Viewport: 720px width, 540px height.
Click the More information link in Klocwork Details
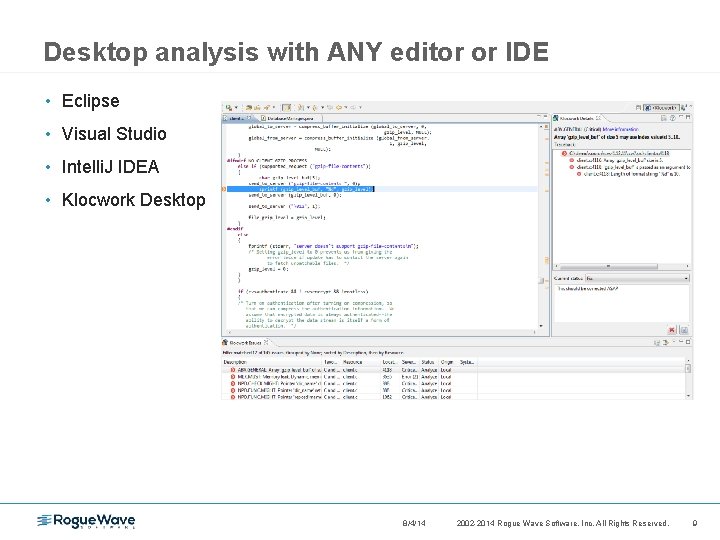[620, 129]
